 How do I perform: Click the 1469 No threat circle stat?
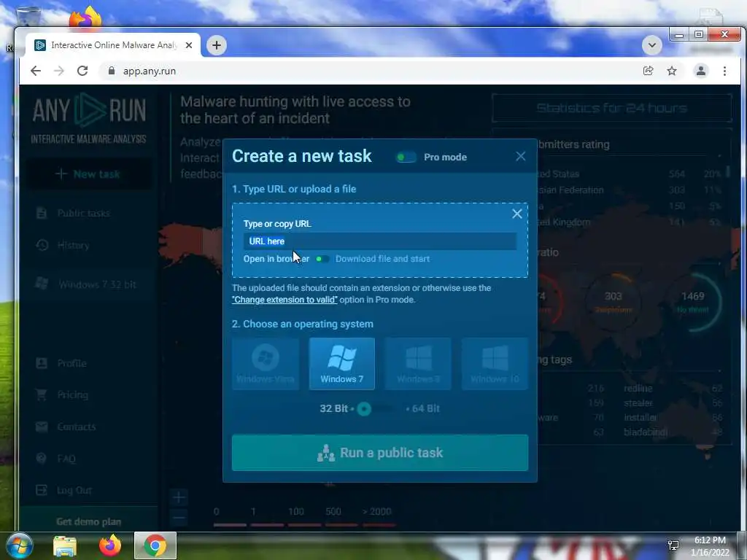693,302
